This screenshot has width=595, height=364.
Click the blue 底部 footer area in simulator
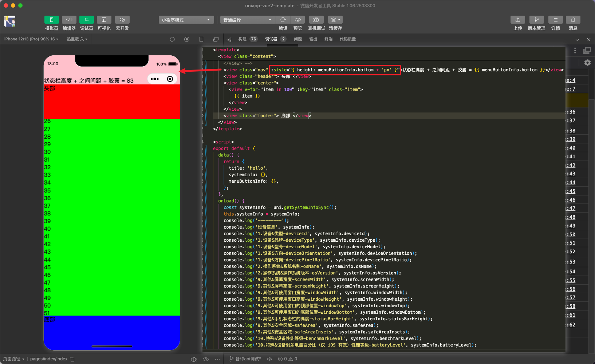112,333
